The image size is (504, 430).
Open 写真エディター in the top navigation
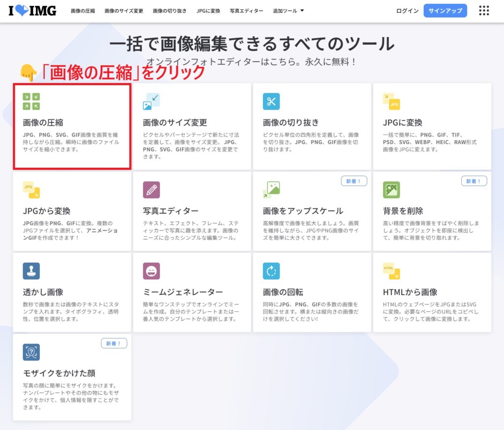246,11
